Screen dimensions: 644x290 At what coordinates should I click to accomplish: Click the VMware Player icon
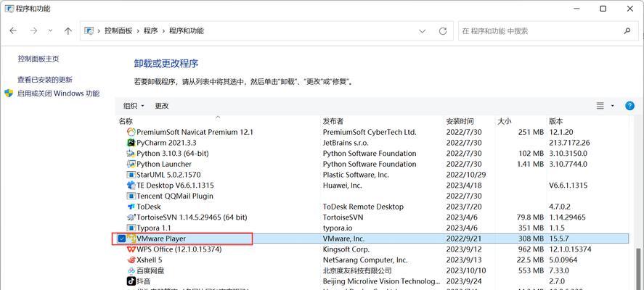pyautogui.click(x=131, y=239)
